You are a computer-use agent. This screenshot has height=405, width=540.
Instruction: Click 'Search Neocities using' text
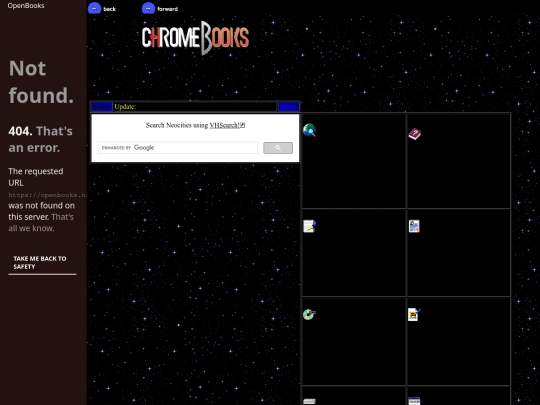point(177,125)
